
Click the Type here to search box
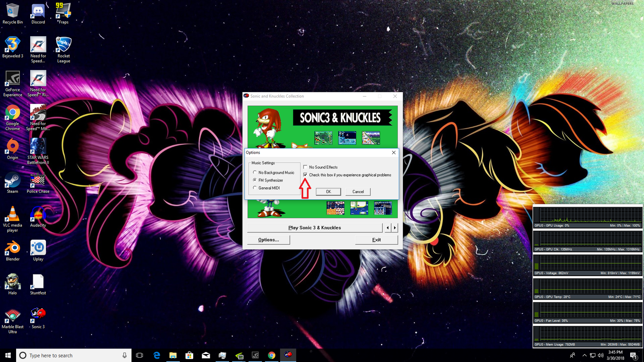coord(74,355)
